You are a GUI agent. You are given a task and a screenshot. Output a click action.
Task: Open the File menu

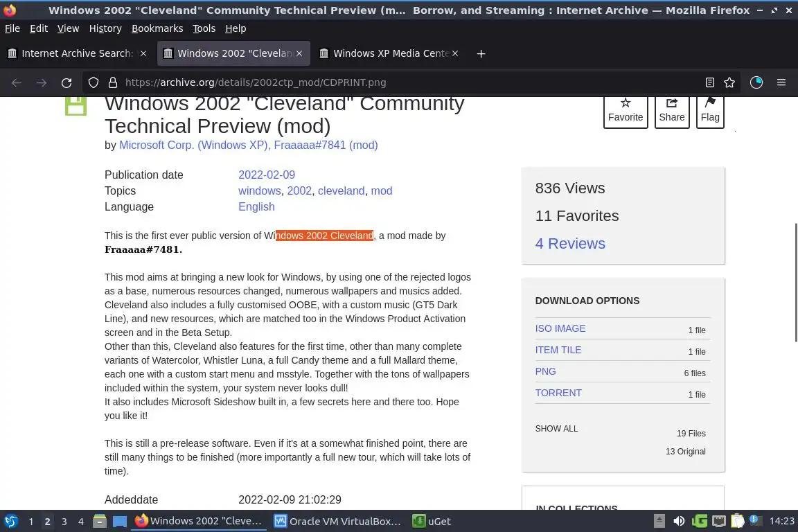pos(12,28)
